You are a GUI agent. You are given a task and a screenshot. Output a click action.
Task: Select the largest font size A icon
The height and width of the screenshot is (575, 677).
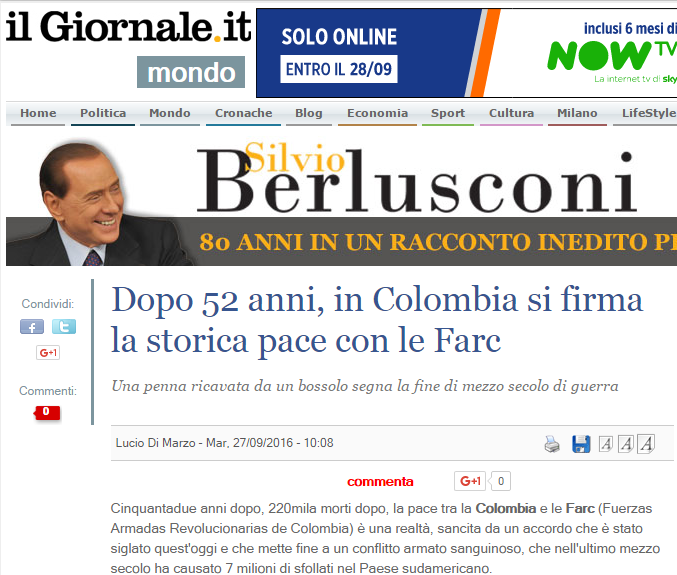(x=646, y=443)
